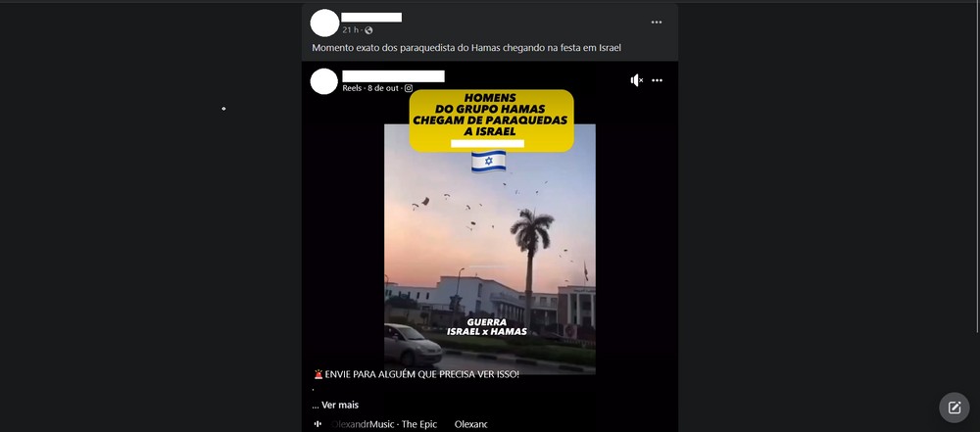980x432 pixels.
Task: Unmute the reel audio
Action: point(636,80)
